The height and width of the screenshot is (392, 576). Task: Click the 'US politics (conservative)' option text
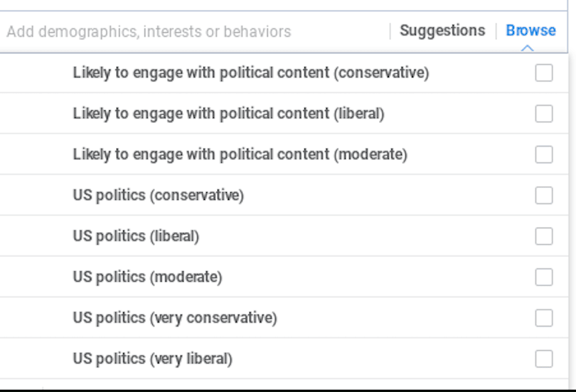158,196
